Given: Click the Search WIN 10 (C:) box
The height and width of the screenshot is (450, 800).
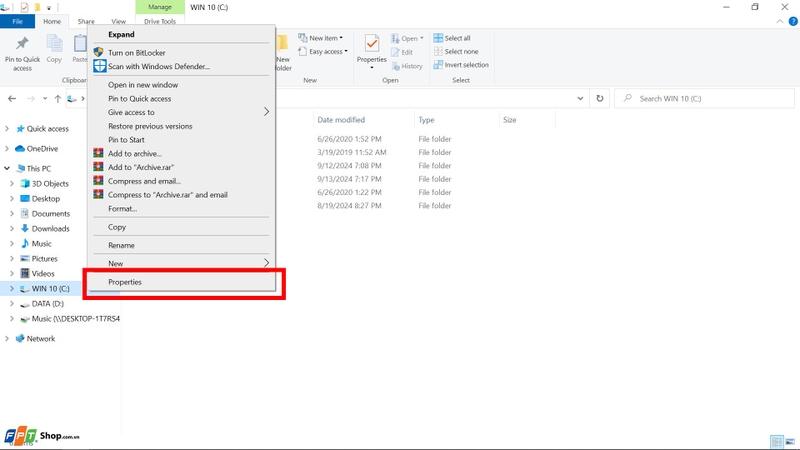Looking at the screenshot, I should coord(705,98).
